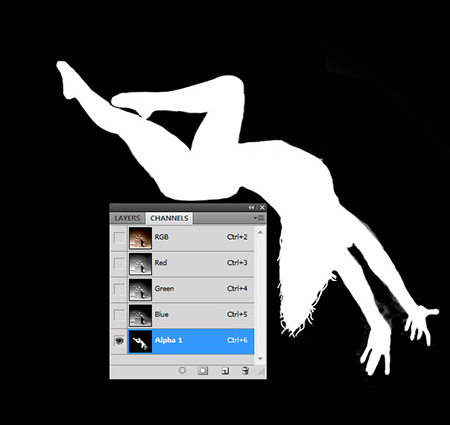Viewport: 450px width, 425px height.
Task: Click the 'Ctrl+2' shortcut text
Action: pos(237,237)
